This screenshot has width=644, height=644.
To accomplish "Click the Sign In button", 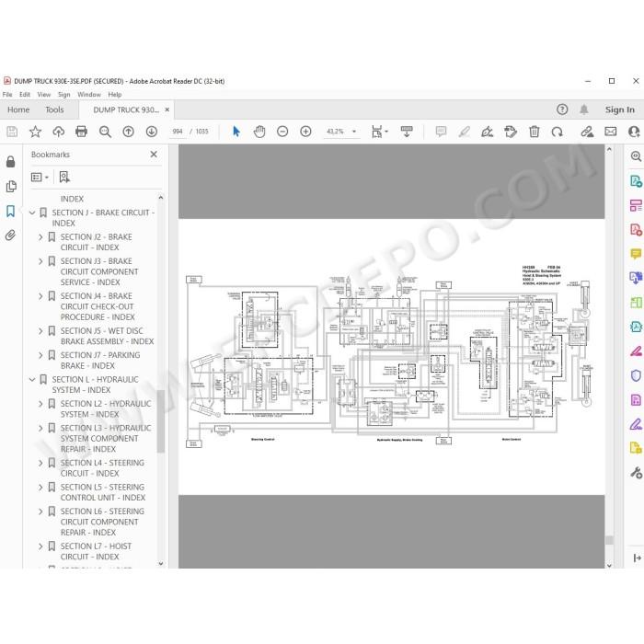I will pos(619,109).
